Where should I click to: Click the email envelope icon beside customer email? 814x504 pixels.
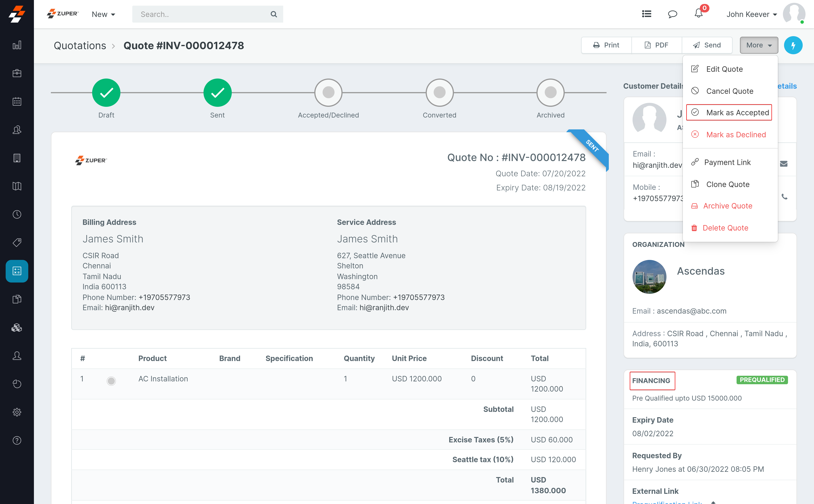784,164
